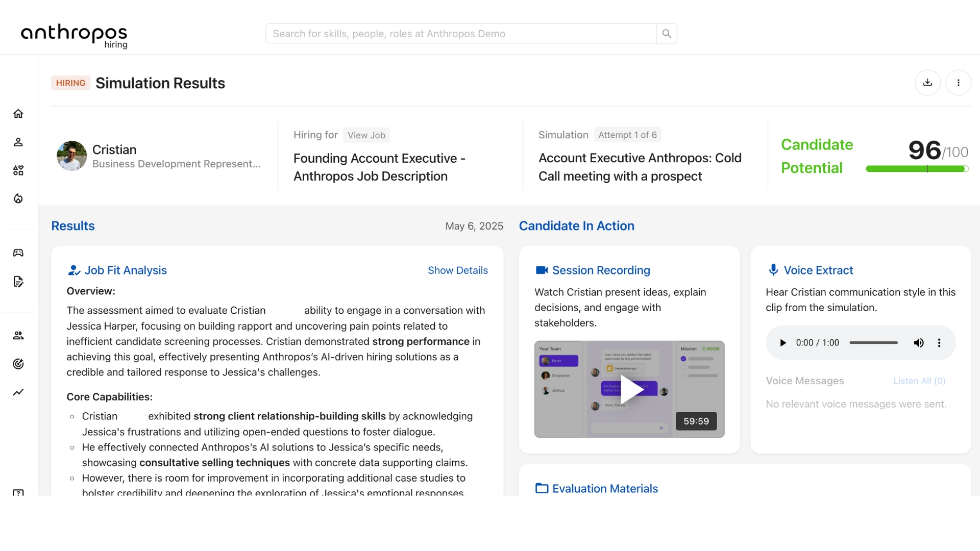This screenshot has height=551, width=980.
Task: Click the Evaluation Materials folder icon
Action: pos(542,489)
